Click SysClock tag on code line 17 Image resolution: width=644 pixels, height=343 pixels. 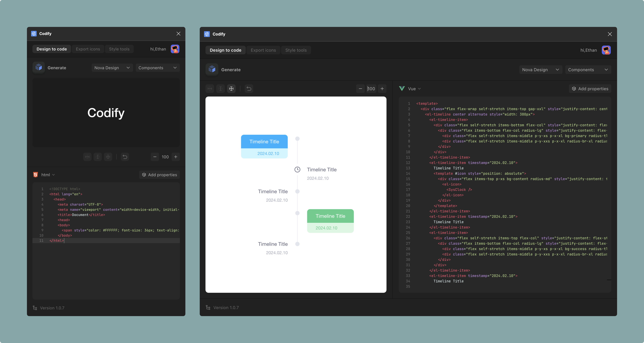459,190
